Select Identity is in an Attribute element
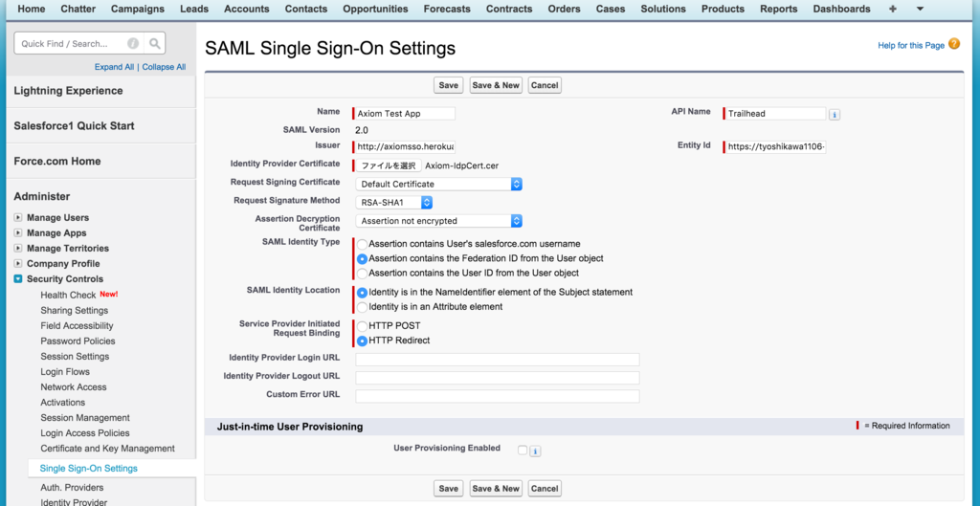This screenshot has width=980, height=506. point(362,307)
